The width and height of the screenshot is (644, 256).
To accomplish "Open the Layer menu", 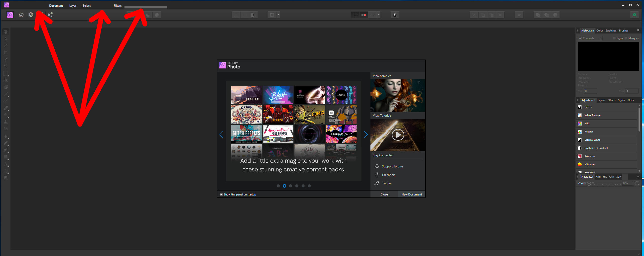I will pyautogui.click(x=73, y=5).
